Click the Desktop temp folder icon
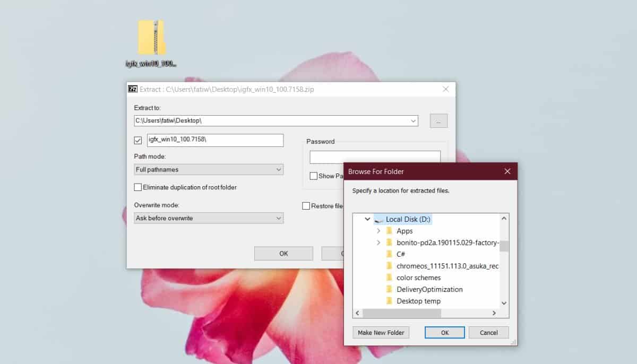637x364 pixels. 389,301
